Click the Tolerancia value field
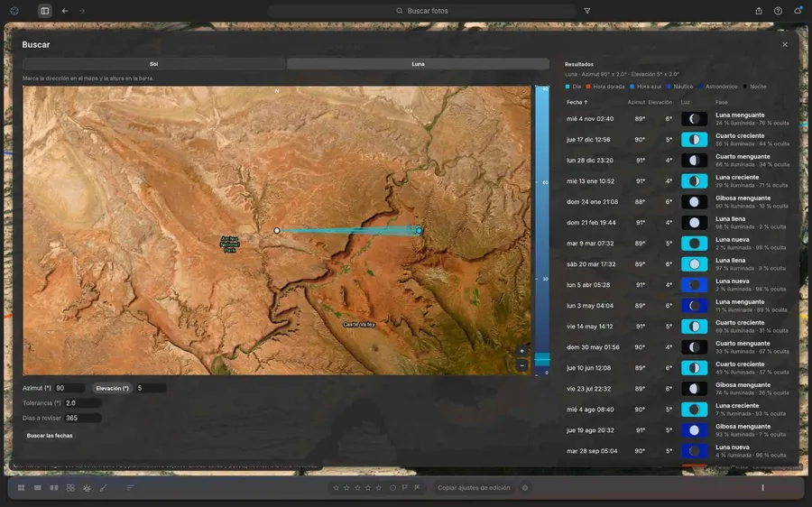 [82, 403]
